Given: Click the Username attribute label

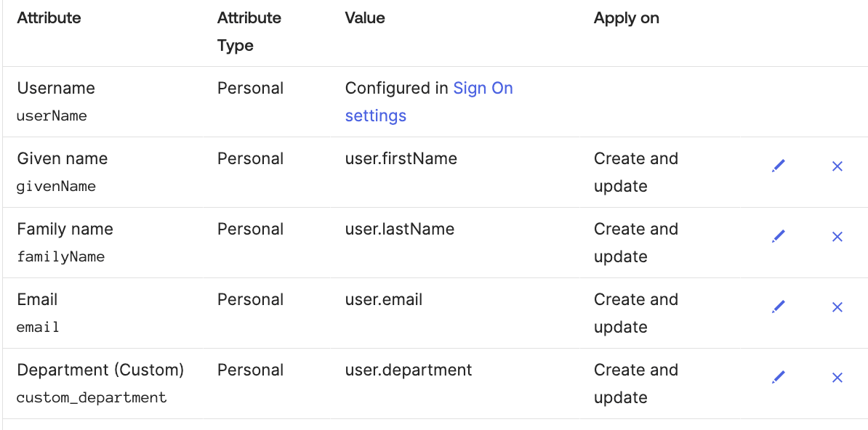Looking at the screenshot, I should (x=56, y=88).
